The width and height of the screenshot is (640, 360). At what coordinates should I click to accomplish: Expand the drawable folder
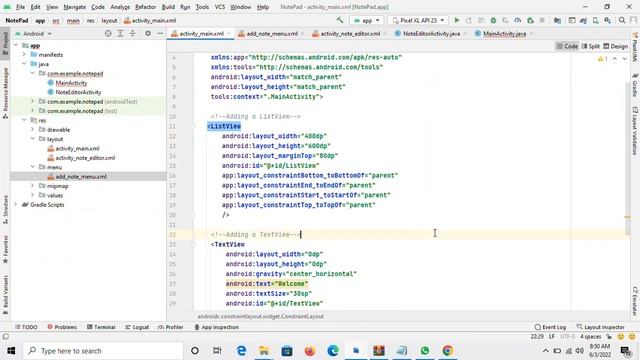pos(33,129)
